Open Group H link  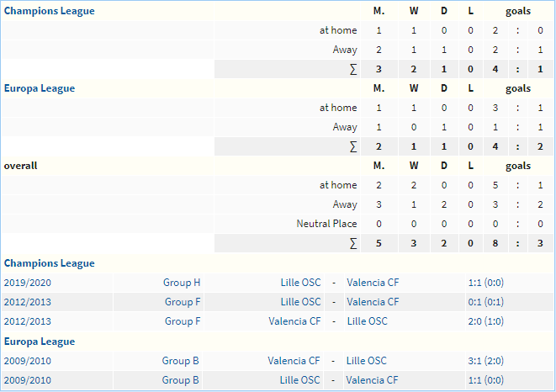(x=182, y=283)
